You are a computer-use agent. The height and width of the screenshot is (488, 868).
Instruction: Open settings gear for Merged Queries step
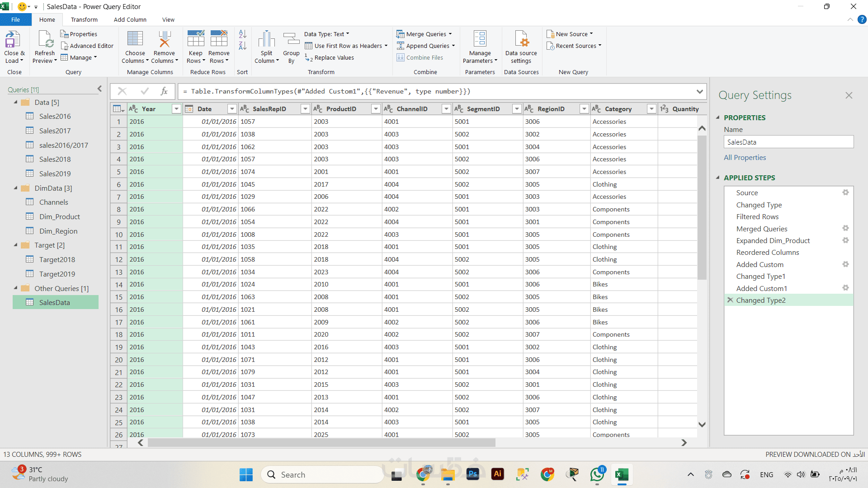point(845,228)
